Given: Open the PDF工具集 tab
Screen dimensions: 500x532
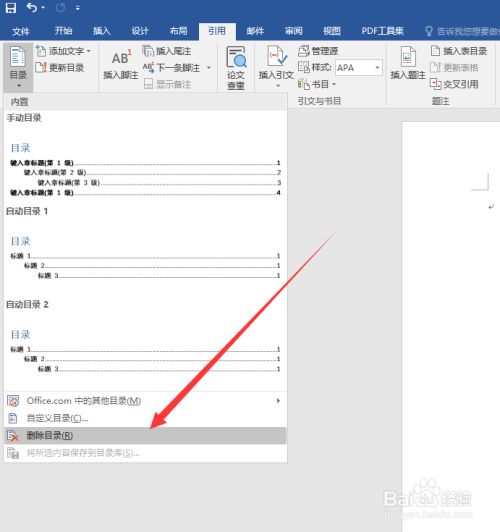Looking at the screenshot, I should click(382, 31).
